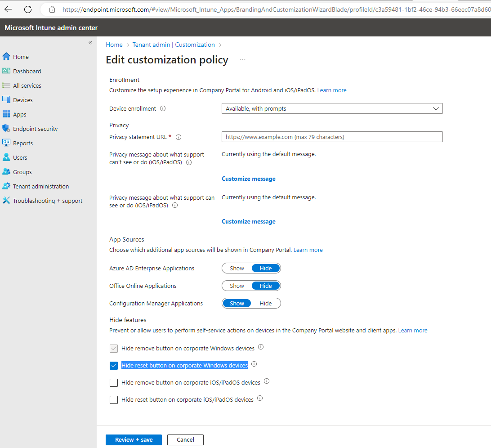Collapse the left navigation with double chevron
This screenshot has width=491, height=448.
pyautogui.click(x=90, y=43)
